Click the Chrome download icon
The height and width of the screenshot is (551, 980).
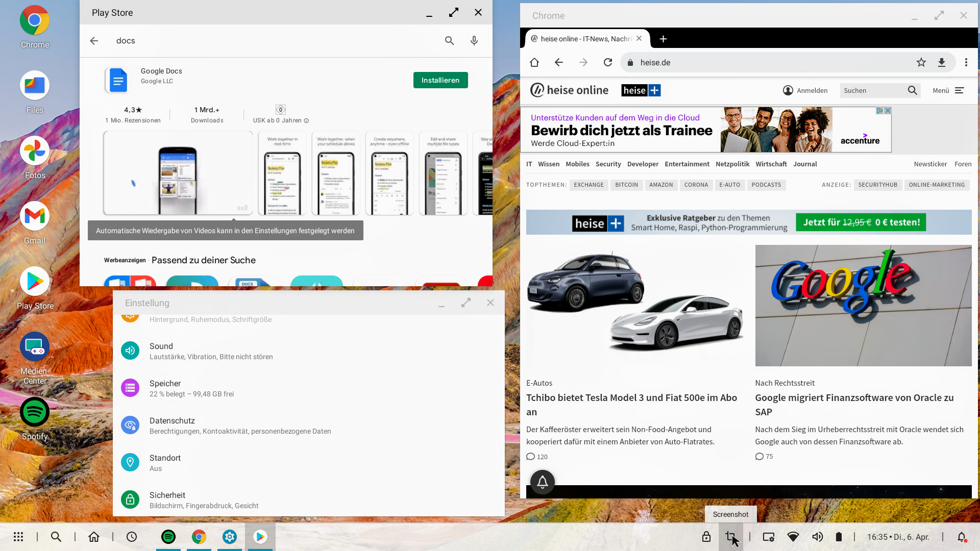(942, 62)
